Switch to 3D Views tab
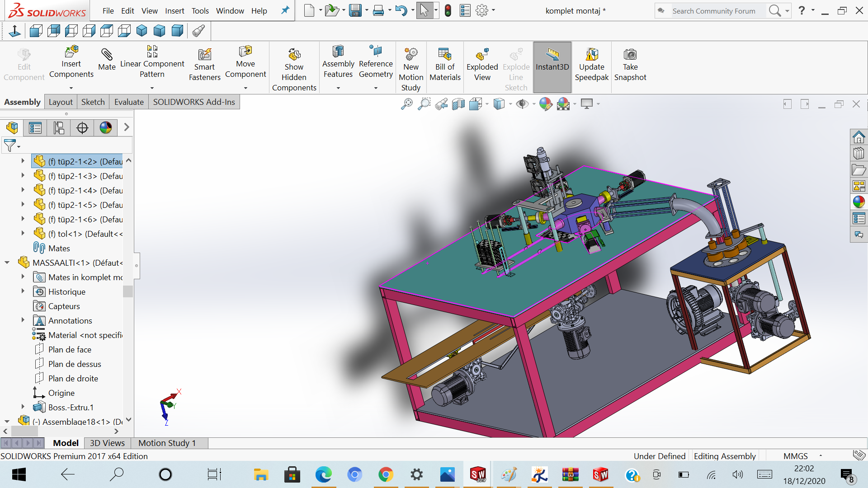The height and width of the screenshot is (488, 868). pos(107,443)
